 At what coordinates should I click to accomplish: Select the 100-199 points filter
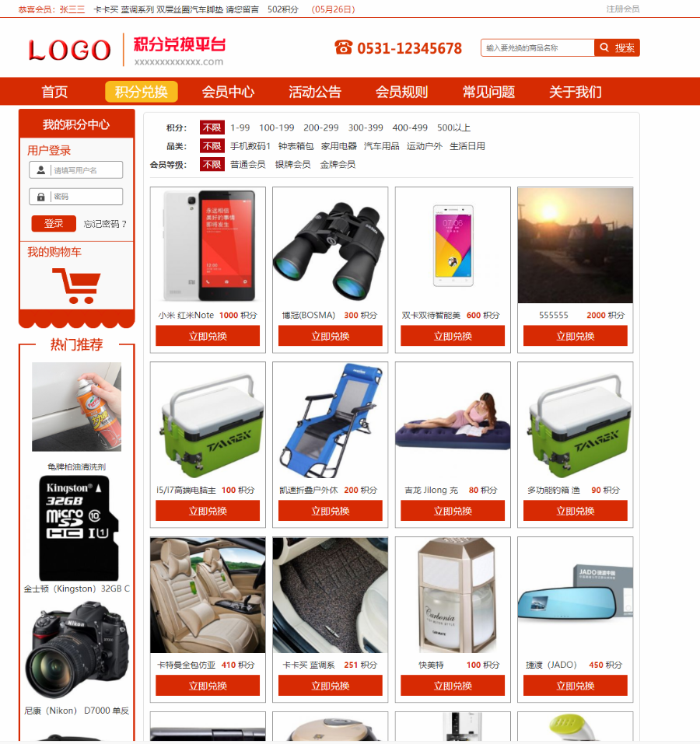click(277, 127)
